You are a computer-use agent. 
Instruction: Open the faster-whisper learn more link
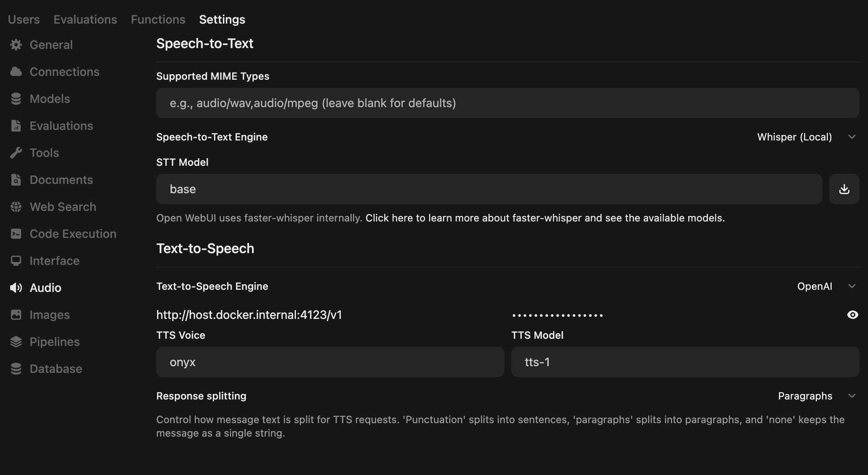[x=545, y=218]
